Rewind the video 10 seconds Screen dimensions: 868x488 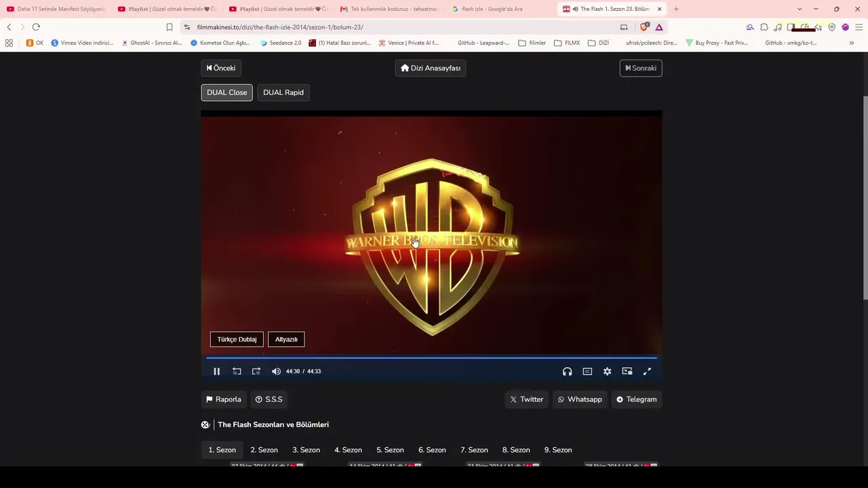pyautogui.click(x=237, y=371)
